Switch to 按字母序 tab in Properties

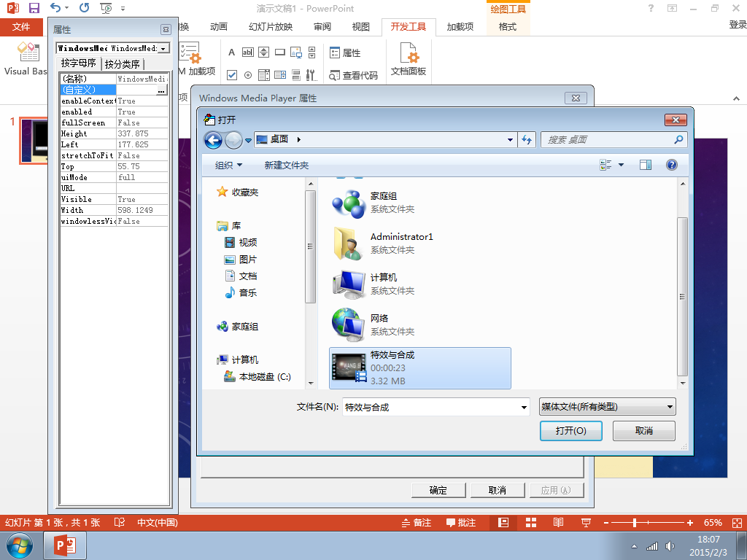pos(79,63)
